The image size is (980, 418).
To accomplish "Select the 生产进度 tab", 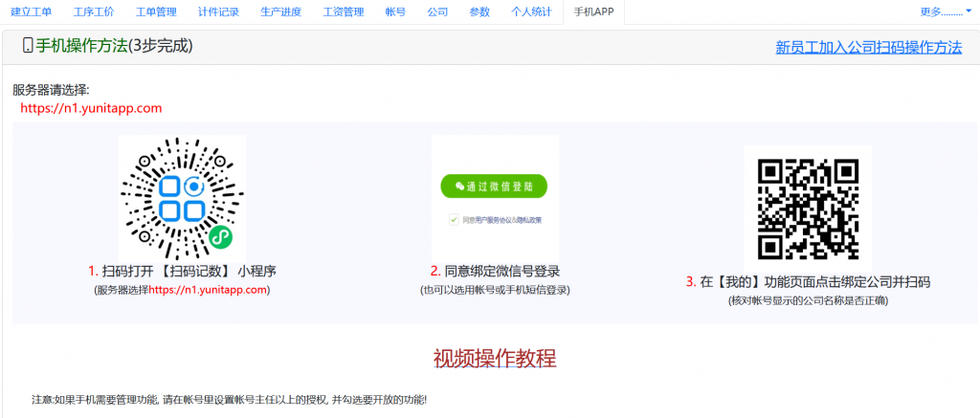I will coord(281,11).
